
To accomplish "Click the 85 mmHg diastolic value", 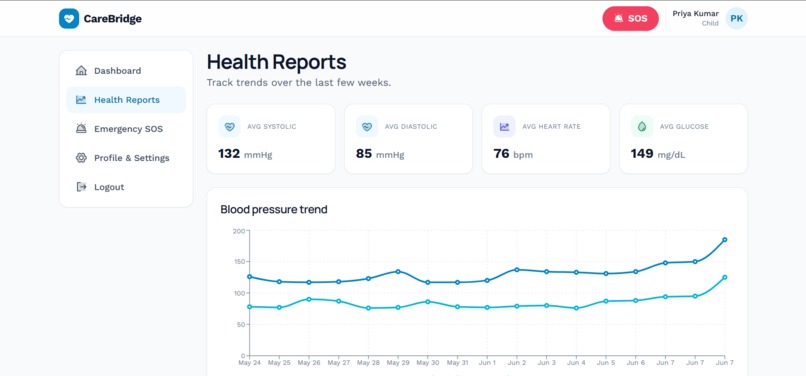I will [380, 154].
